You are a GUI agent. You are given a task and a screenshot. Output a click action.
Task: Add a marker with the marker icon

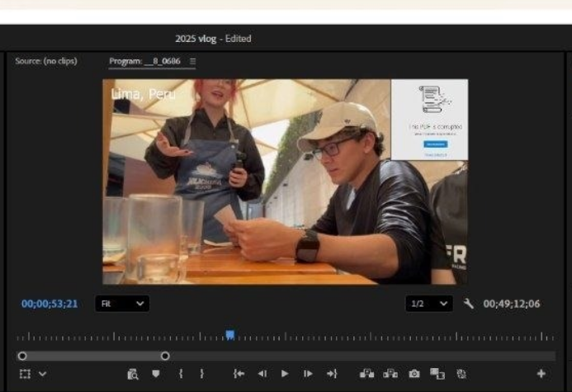point(156,374)
